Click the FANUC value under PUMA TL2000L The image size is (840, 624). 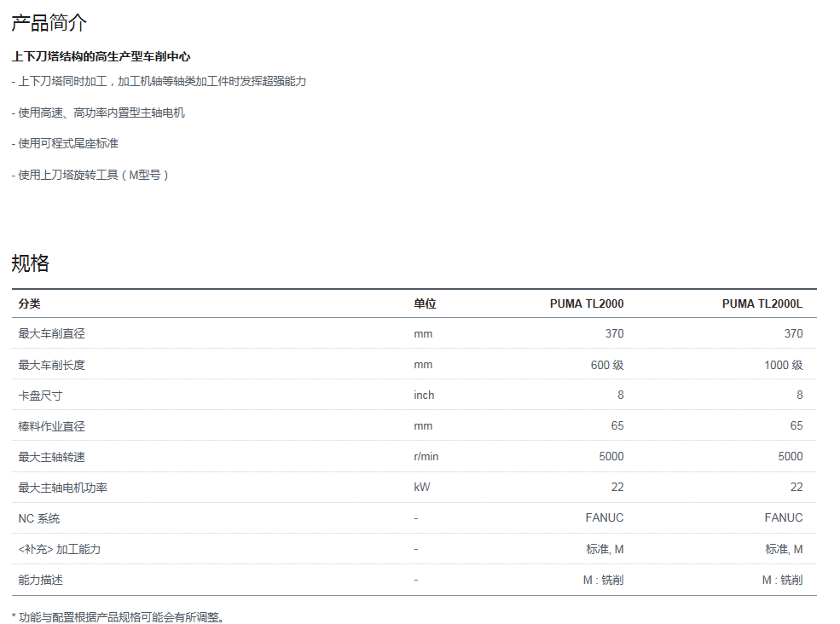coord(783,518)
